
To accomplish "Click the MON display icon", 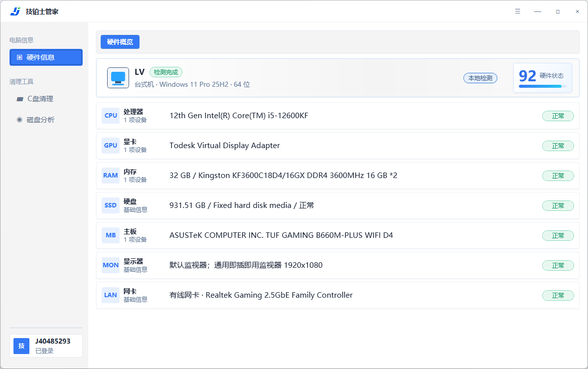I will point(111,265).
